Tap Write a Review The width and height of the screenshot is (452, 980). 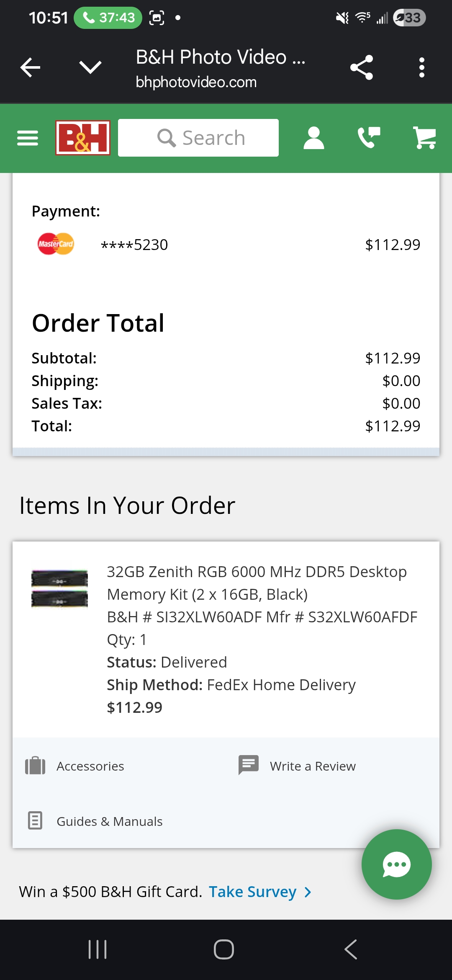[x=312, y=766]
